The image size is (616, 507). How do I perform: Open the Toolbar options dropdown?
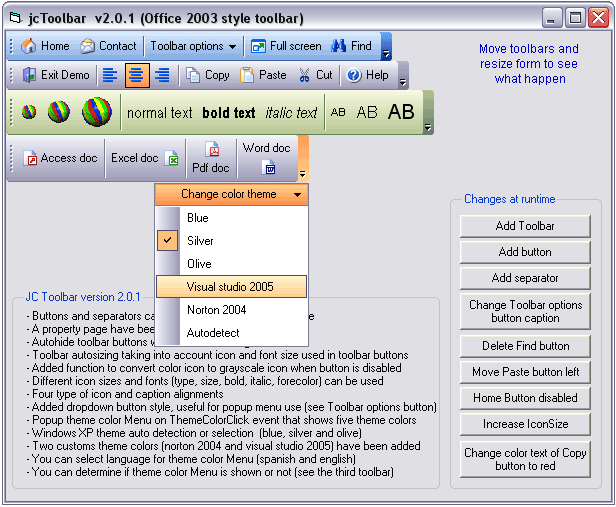(x=193, y=46)
